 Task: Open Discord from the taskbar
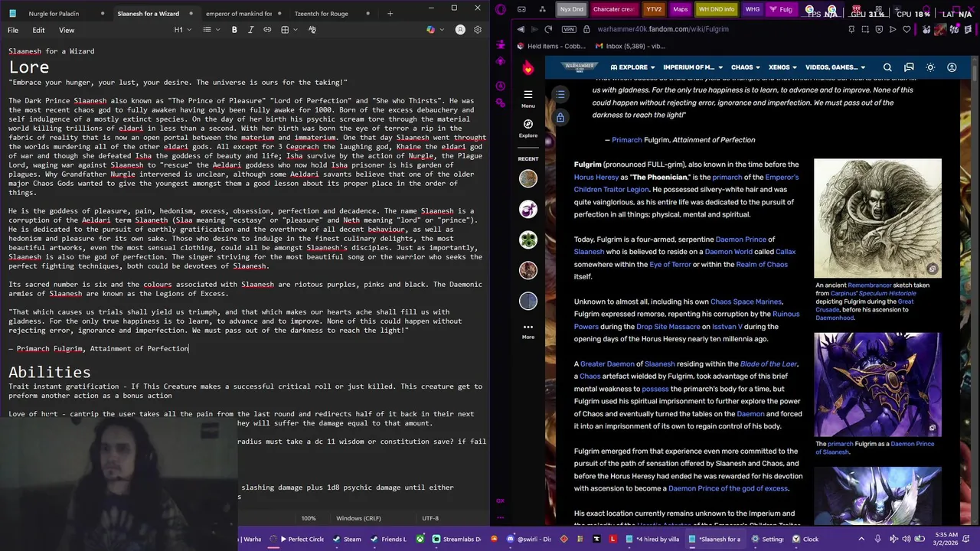[529, 539]
